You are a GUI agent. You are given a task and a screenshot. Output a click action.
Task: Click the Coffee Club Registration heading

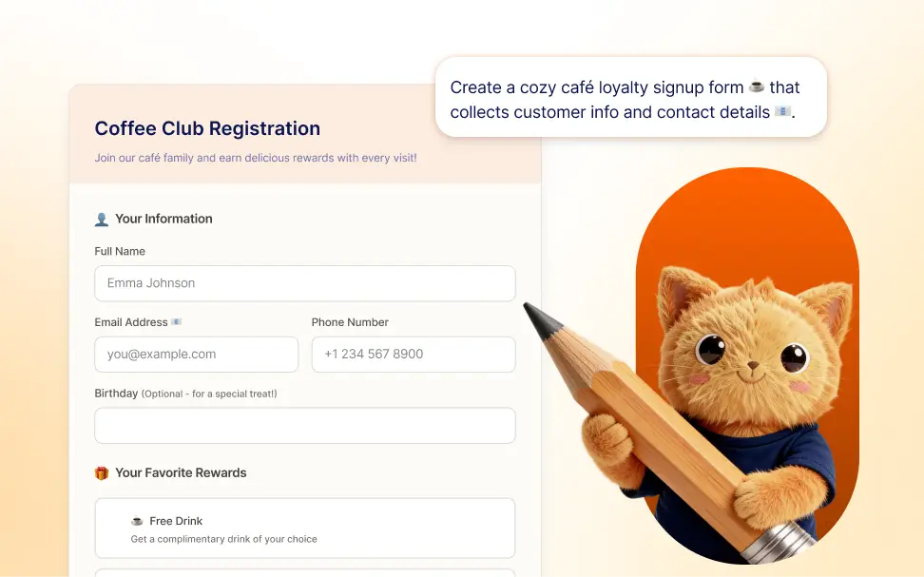click(207, 128)
